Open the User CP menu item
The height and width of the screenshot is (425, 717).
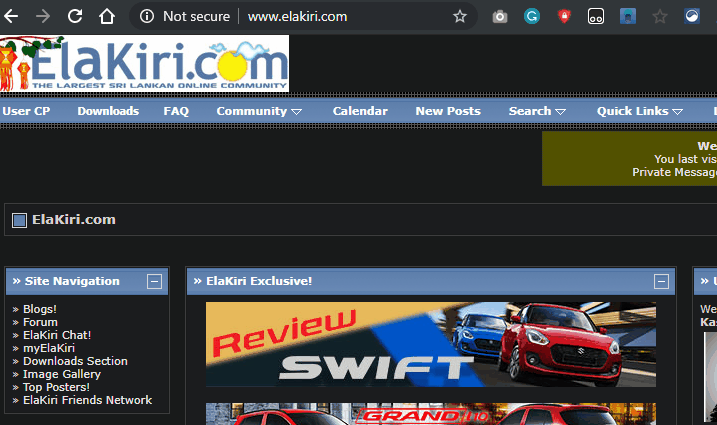pos(26,111)
